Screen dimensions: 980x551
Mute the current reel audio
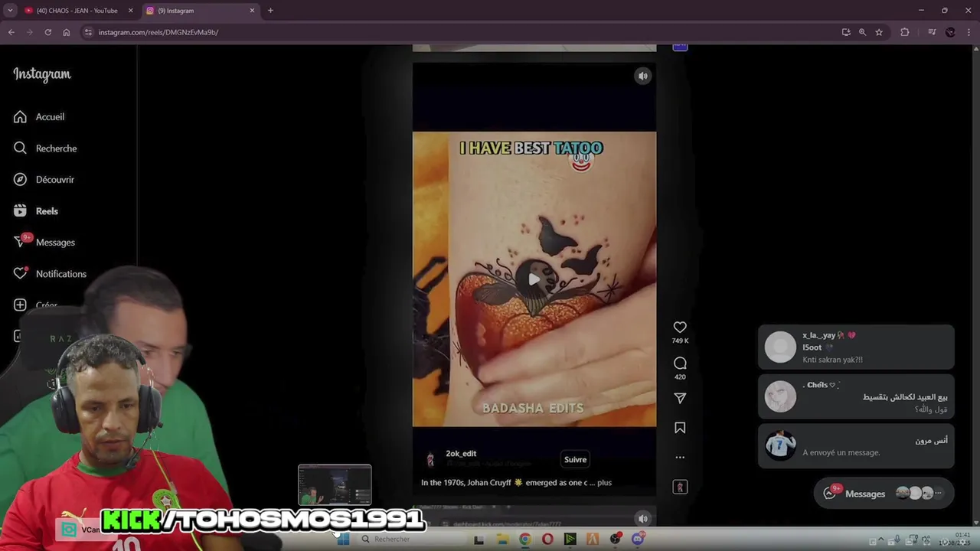pos(643,76)
